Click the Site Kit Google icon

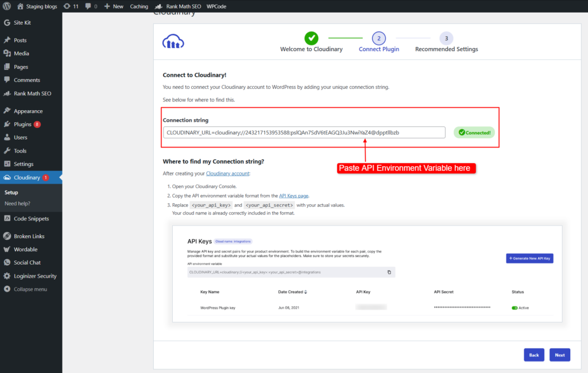(x=7, y=22)
